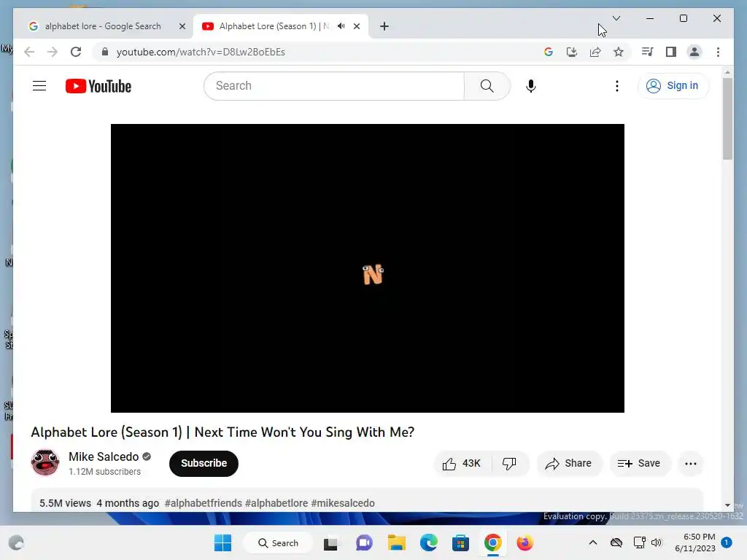
Task: Open the media control icon in Chrome toolbar
Action: pyautogui.click(x=648, y=52)
